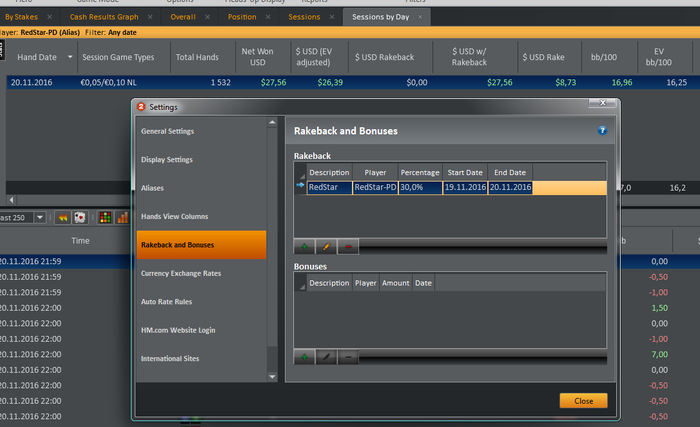The height and width of the screenshot is (427, 700).
Task: Open the Aliases settings page
Action: (x=202, y=188)
